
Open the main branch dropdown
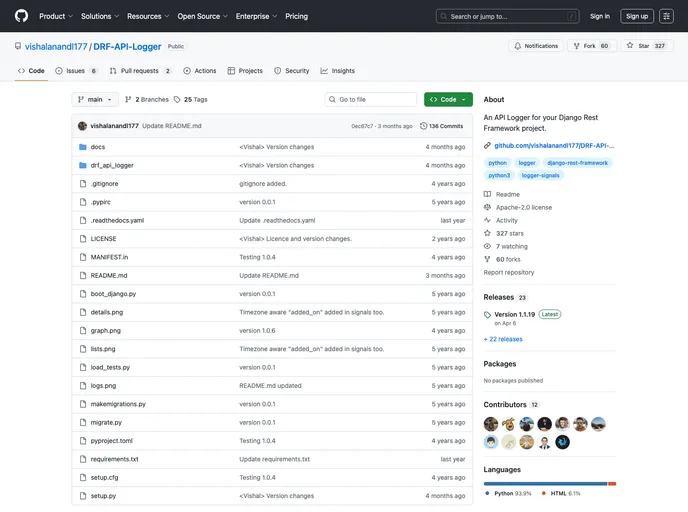95,100
